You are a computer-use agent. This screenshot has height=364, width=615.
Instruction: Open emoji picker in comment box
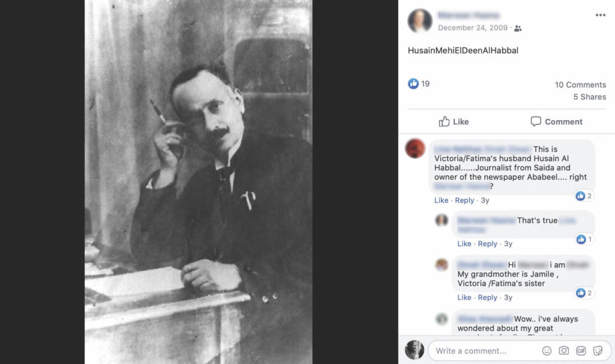(547, 351)
